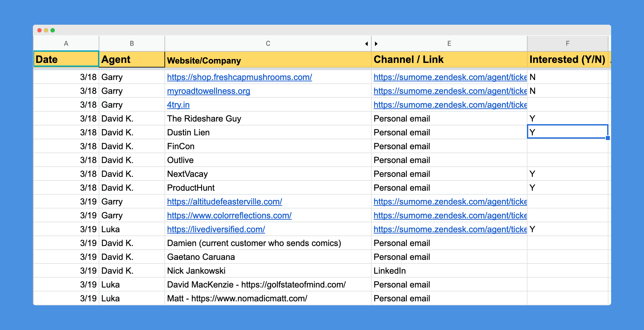644x330 pixels.
Task: Select the Y cell in the NextVacay row
Action: coord(568,174)
